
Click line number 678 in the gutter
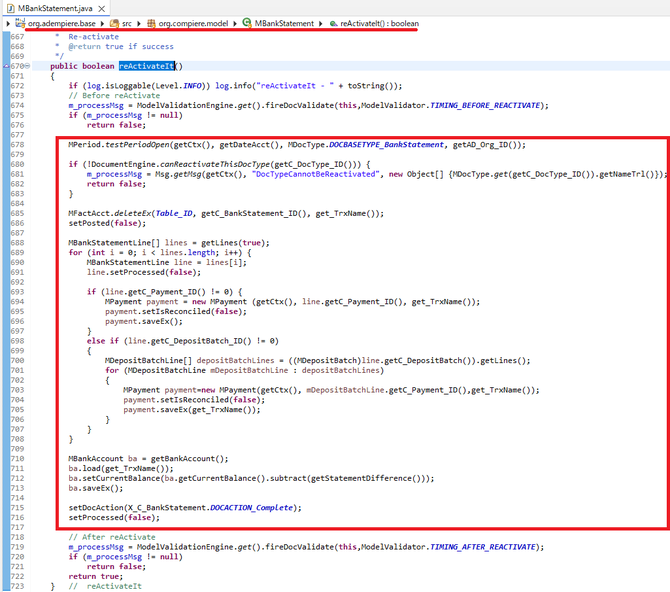point(18,144)
